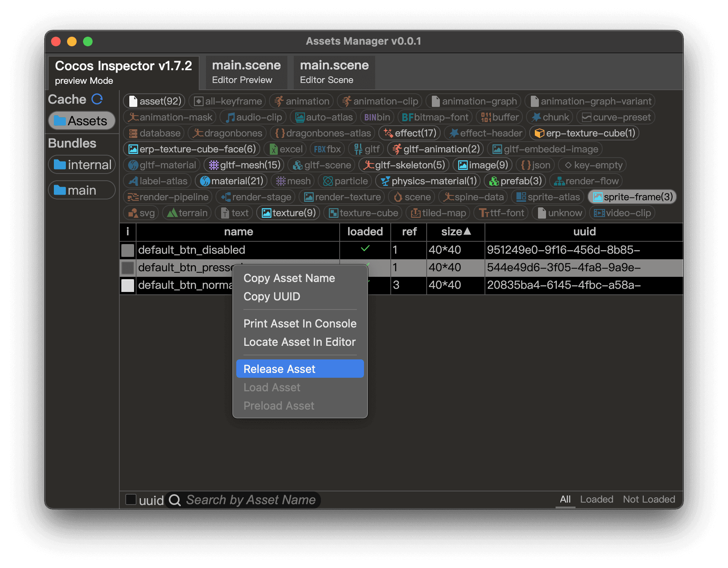Sort assets by the ref column header
728x568 pixels.
point(409,232)
